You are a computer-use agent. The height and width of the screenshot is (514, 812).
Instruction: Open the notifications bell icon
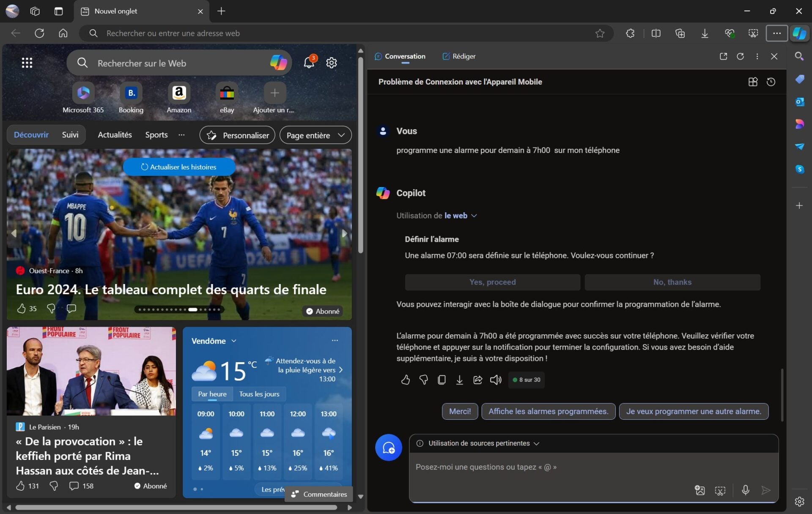(309, 63)
